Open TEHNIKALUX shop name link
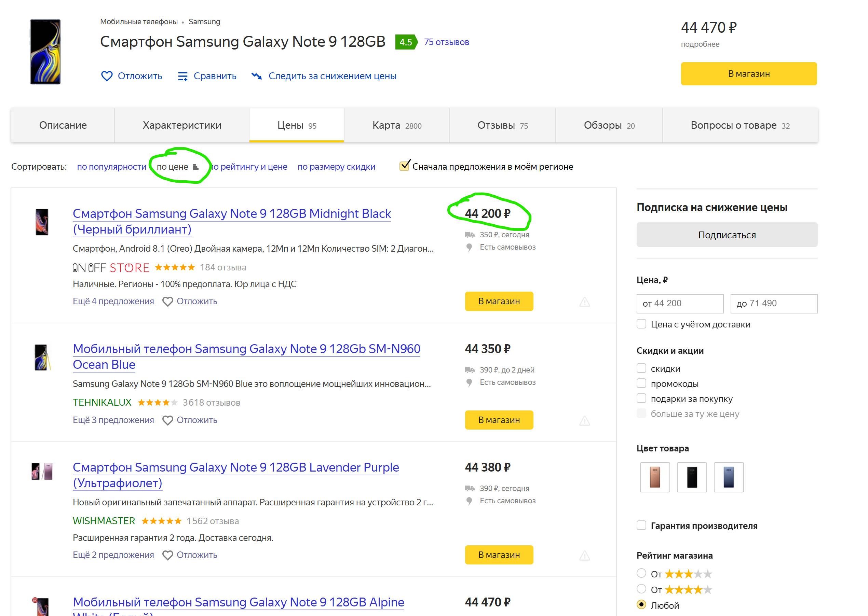The image size is (868, 616). pos(102,403)
